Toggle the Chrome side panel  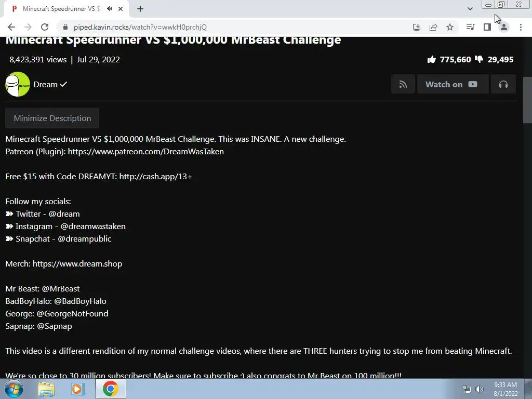click(487, 27)
